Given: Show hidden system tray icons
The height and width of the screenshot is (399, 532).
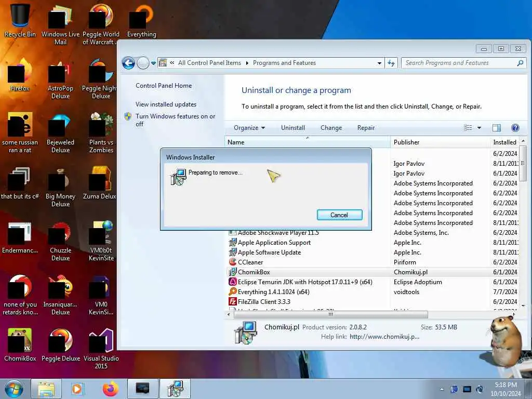Looking at the screenshot, I should click(x=442, y=389).
